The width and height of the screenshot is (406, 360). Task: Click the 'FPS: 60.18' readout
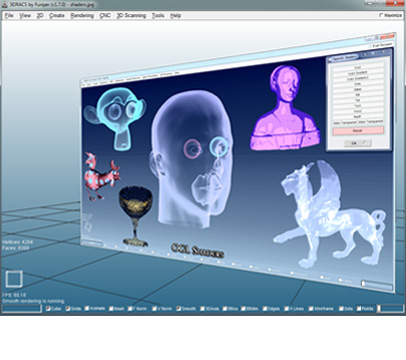point(14,295)
